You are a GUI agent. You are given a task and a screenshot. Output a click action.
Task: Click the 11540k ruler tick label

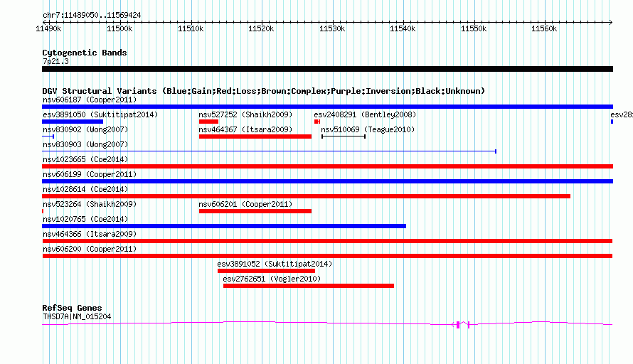point(402,28)
